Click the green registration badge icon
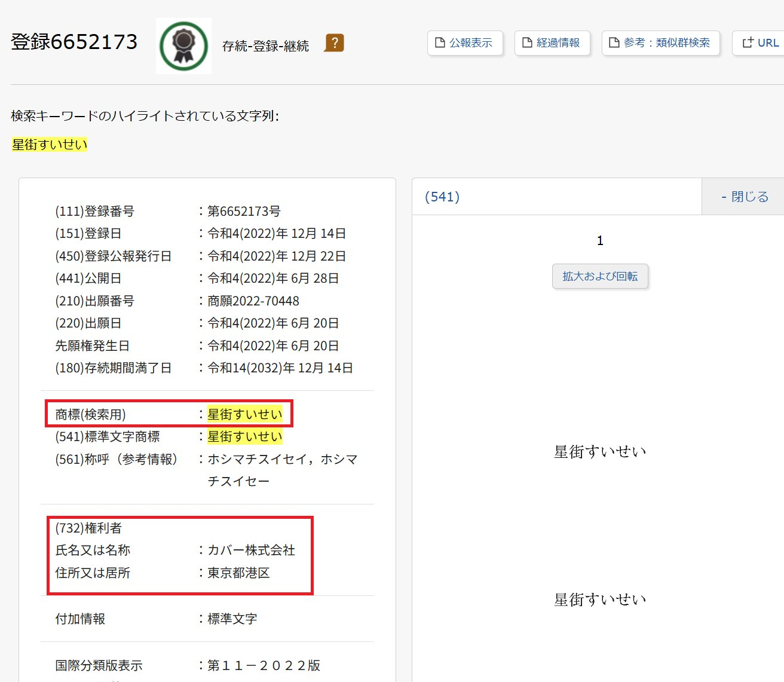The width and height of the screenshot is (784, 682). [x=183, y=46]
